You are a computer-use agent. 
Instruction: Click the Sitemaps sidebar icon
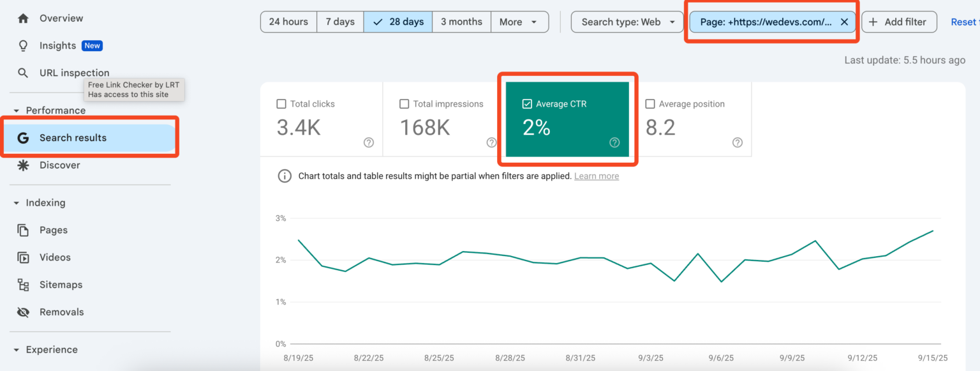23,285
